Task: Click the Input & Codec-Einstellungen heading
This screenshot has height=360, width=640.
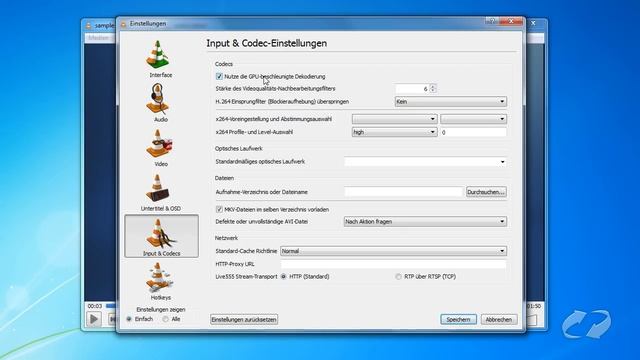Action: (x=267, y=43)
